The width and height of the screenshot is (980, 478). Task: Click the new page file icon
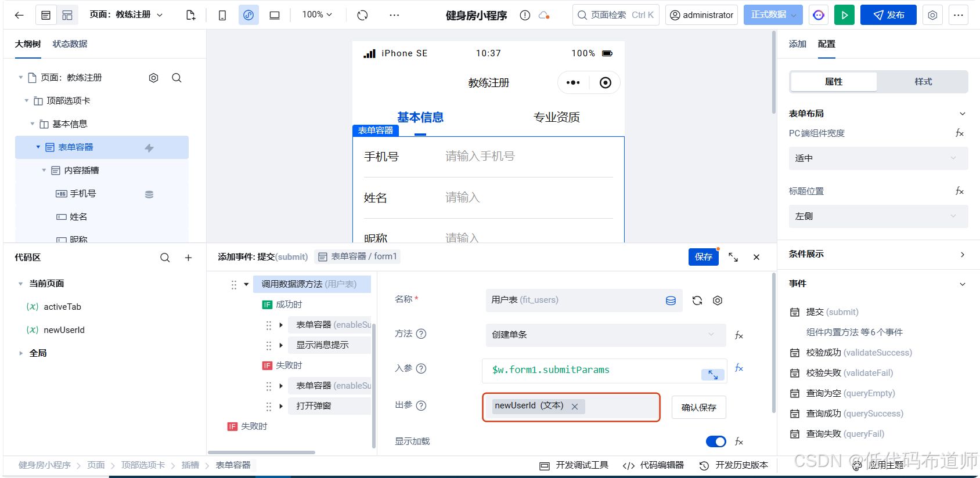190,15
